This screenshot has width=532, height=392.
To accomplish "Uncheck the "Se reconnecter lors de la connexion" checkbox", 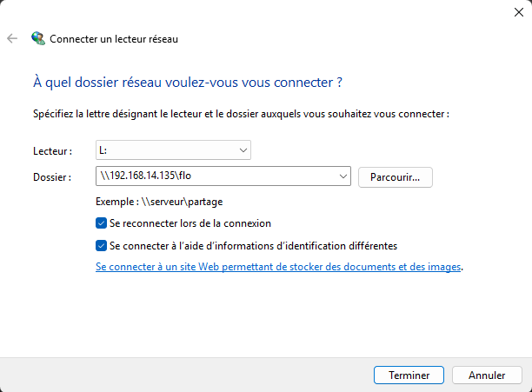I will pyautogui.click(x=102, y=223).
